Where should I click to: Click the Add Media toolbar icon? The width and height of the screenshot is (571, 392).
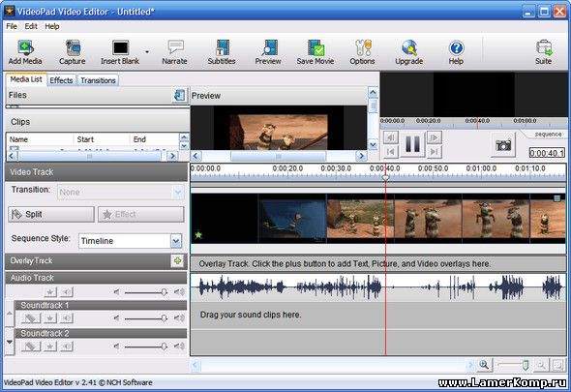click(25, 52)
